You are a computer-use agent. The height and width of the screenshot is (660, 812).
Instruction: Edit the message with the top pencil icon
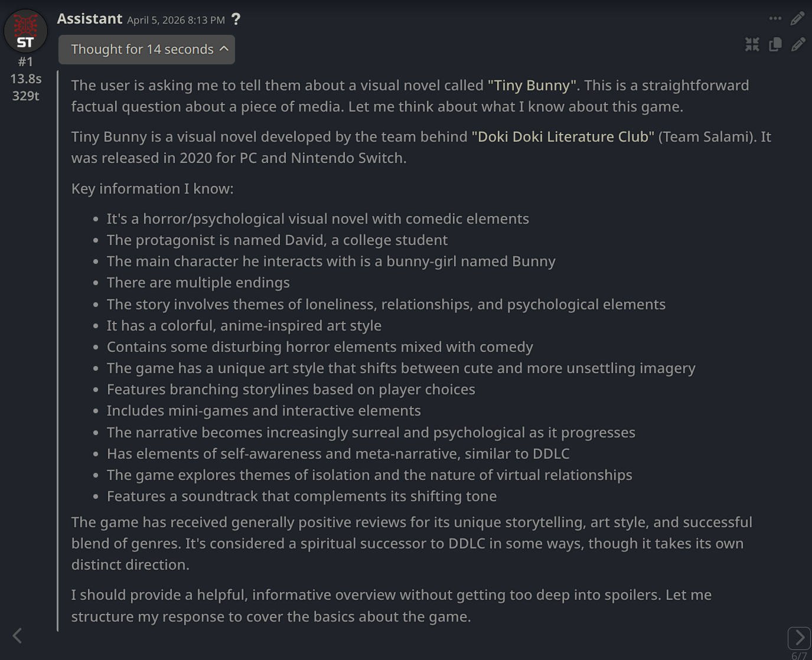tap(797, 19)
